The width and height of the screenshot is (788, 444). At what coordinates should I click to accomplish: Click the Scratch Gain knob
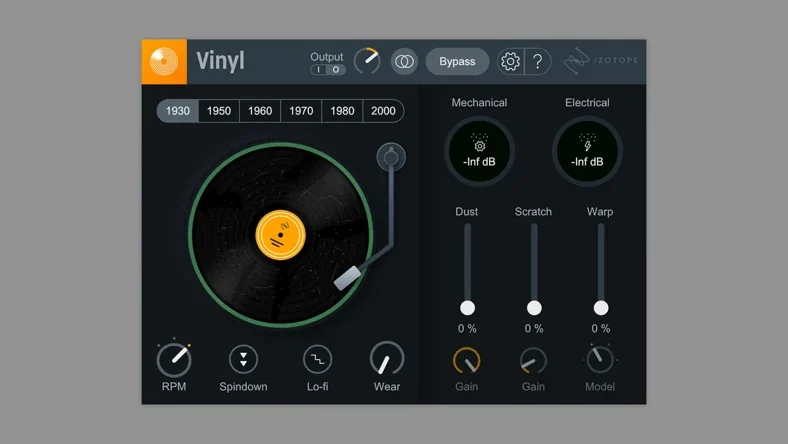[x=533, y=361]
